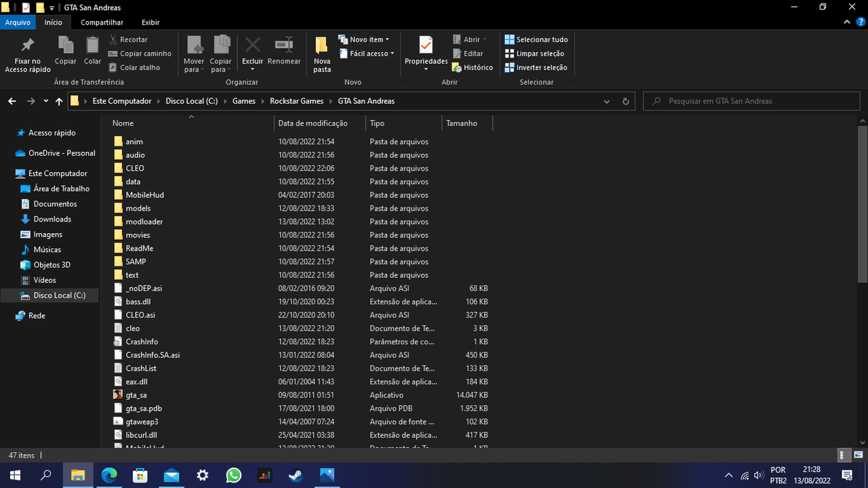
Task: Open the Novo item dropdown
Action: (x=364, y=39)
